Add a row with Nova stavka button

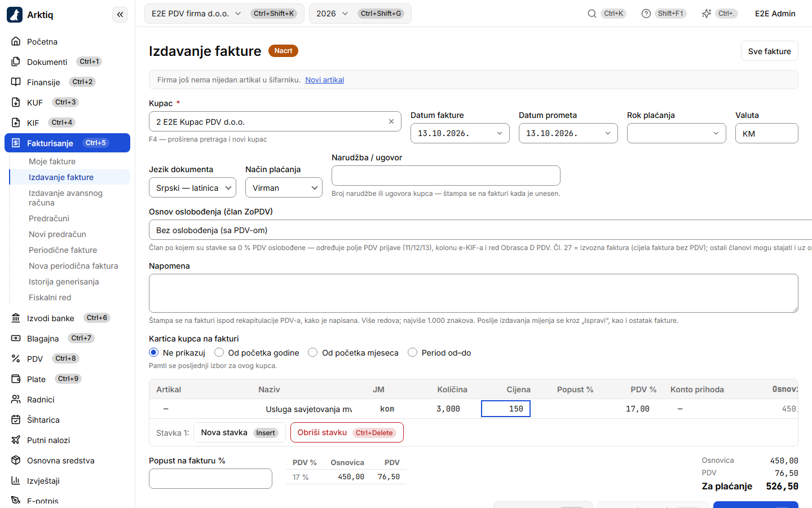point(240,432)
